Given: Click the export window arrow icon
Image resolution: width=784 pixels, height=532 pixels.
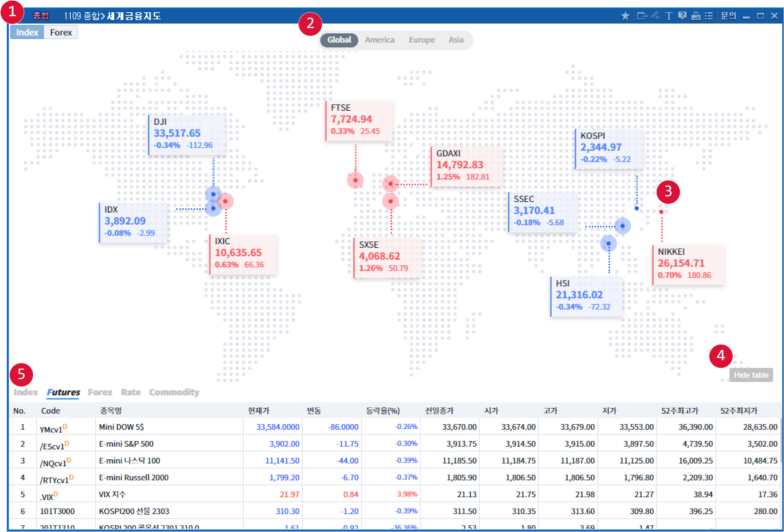Looking at the screenshot, I should pyautogui.click(x=642, y=16).
